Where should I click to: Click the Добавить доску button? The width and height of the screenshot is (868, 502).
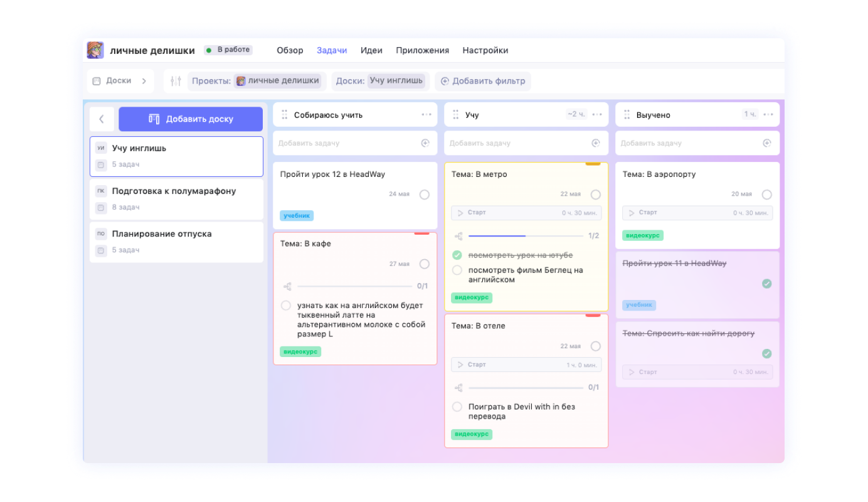tap(191, 119)
